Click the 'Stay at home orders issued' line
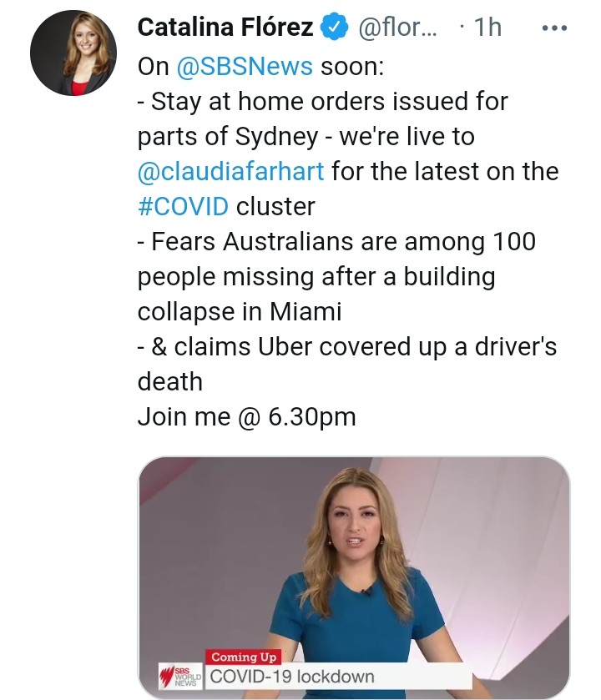The image size is (601, 700). (x=322, y=102)
